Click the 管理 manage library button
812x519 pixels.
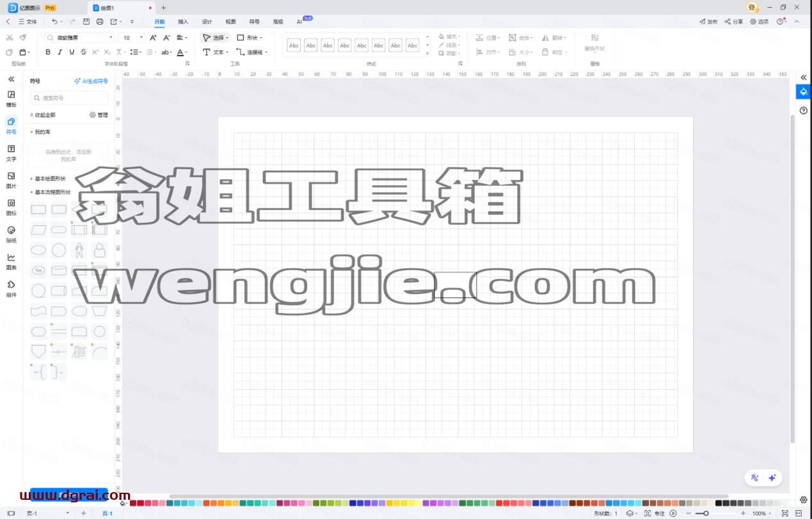[x=99, y=115]
